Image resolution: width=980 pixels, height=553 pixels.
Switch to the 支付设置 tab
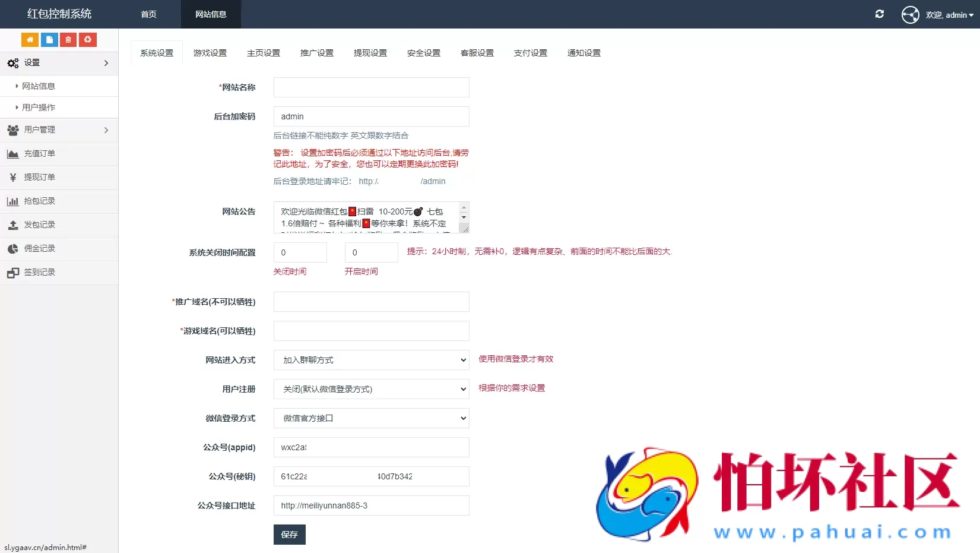[x=530, y=53]
